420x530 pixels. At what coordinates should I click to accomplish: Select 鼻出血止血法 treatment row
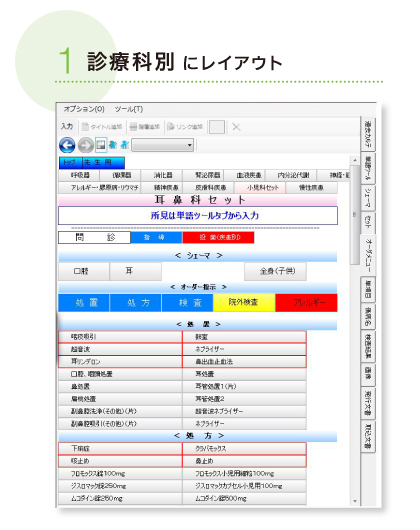point(244,362)
